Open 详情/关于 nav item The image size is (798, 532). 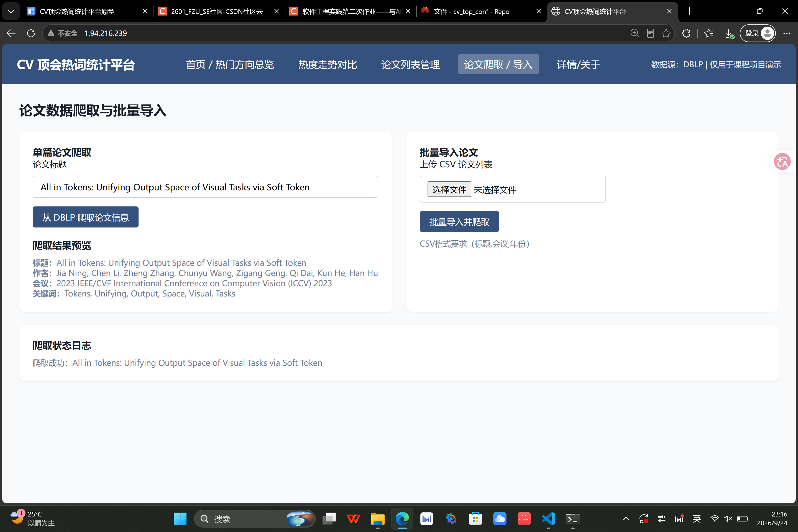(x=579, y=65)
